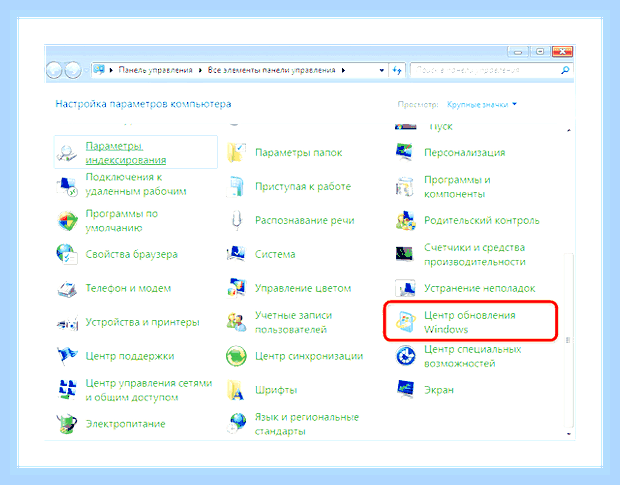Open the Экран monitor icon
Viewport: 620px width, 485px height.
(x=405, y=390)
